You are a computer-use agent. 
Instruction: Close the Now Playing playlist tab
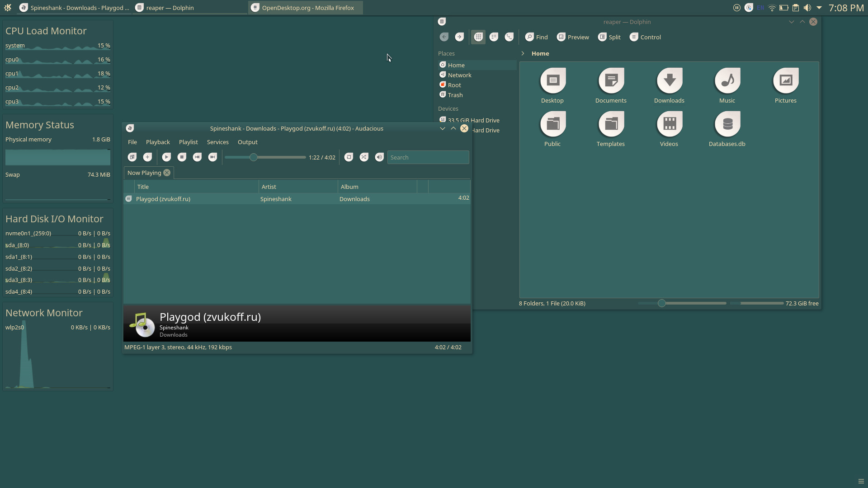tap(167, 173)
